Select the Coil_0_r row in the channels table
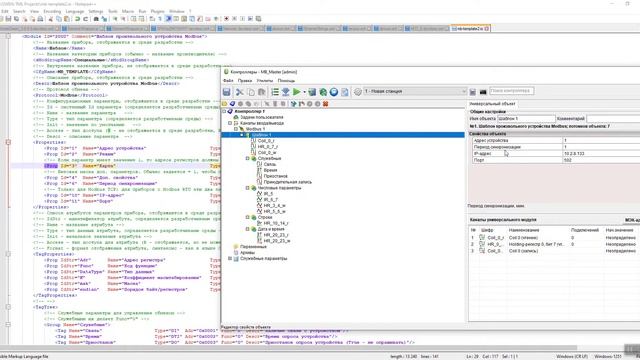The image size is (640, 360). (554, 237)
